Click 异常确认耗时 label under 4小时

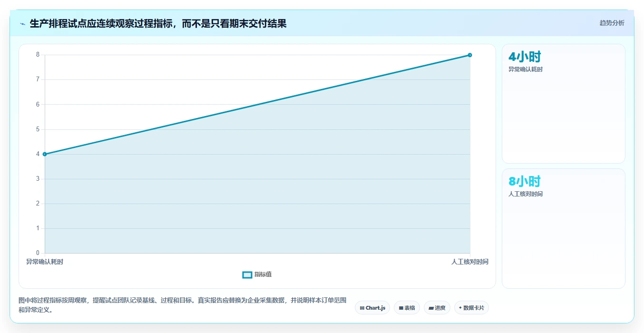(x=526, y=69)
